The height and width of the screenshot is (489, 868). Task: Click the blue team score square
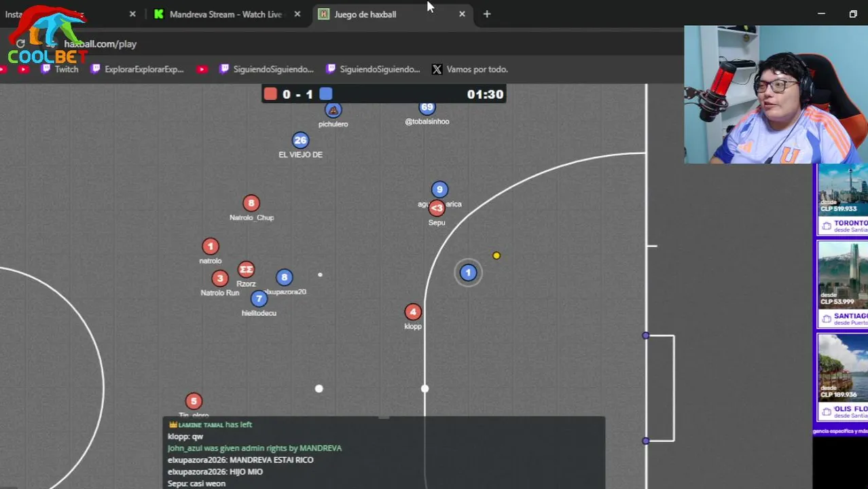tap(326, 94)
